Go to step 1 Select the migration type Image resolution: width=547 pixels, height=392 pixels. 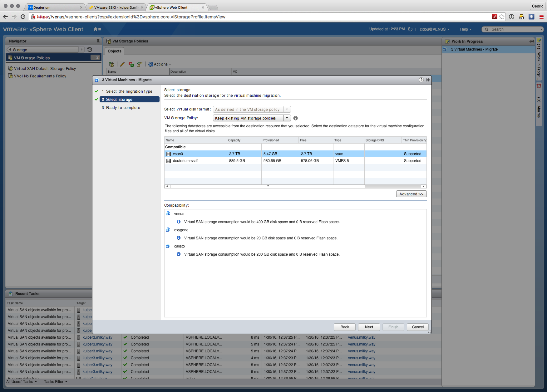click(129, 91)
